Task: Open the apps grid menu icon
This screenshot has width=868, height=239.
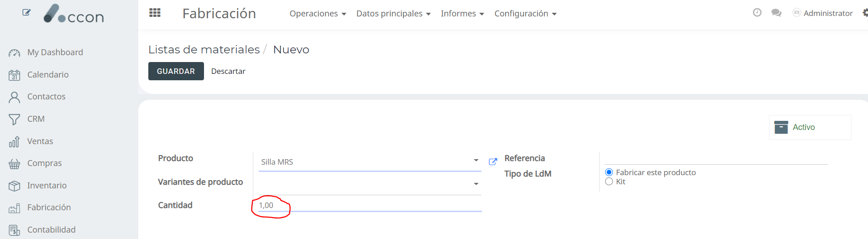Action: [x=155, y=13]
